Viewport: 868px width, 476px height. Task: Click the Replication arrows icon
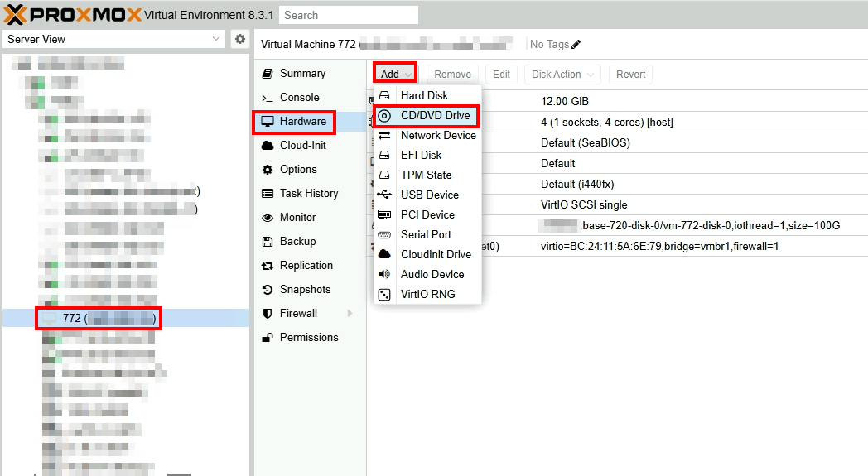(x=268, y=266)
